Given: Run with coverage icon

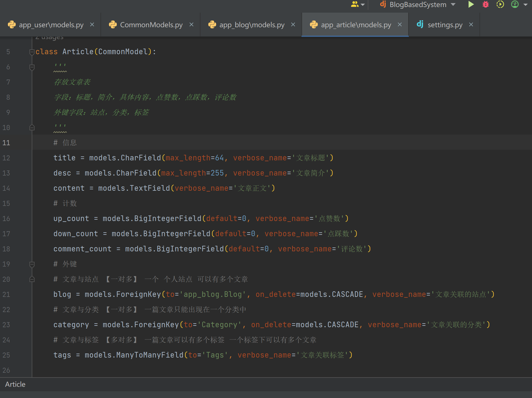Looking at the screenshot, I should click(x=500, y=4).
